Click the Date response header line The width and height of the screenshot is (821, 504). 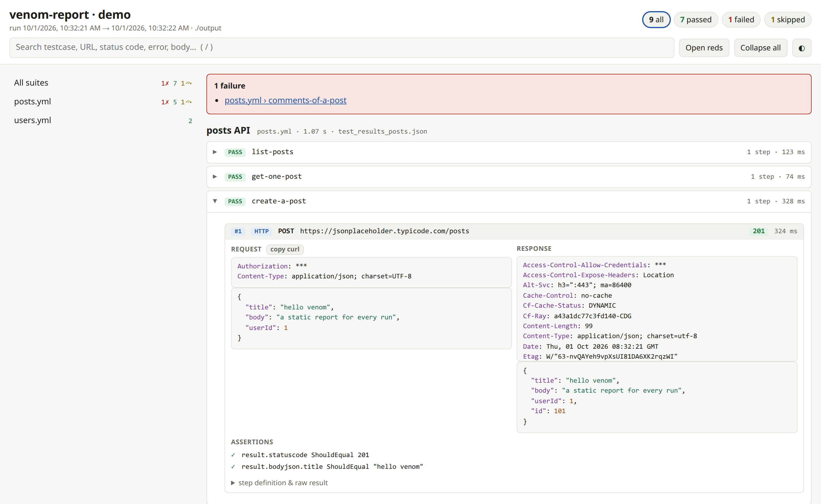pos(590,346)
